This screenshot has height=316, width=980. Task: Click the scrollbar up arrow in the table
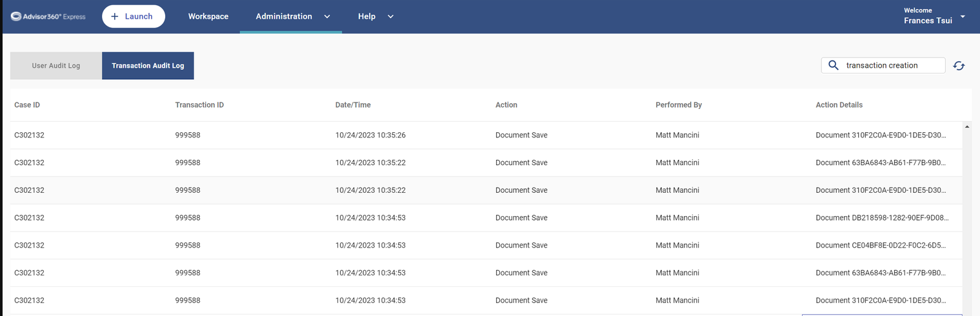coord(966,126)
